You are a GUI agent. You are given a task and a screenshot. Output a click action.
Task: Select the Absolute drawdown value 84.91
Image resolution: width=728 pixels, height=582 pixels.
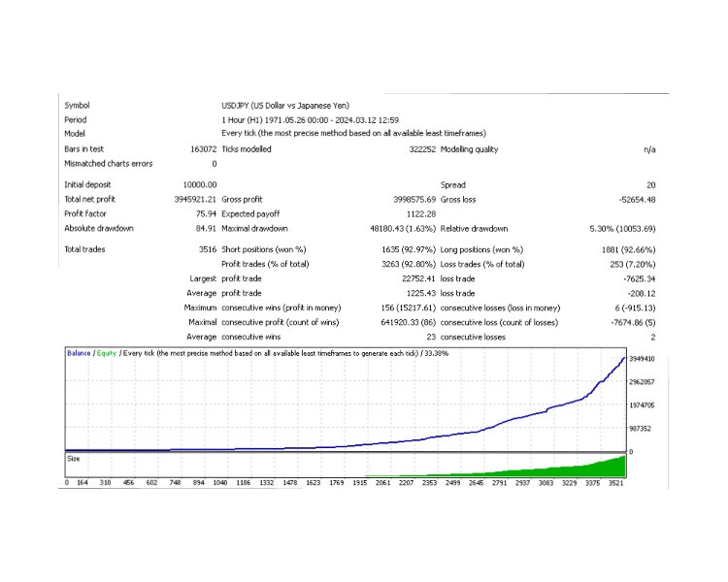coord(206,228)
